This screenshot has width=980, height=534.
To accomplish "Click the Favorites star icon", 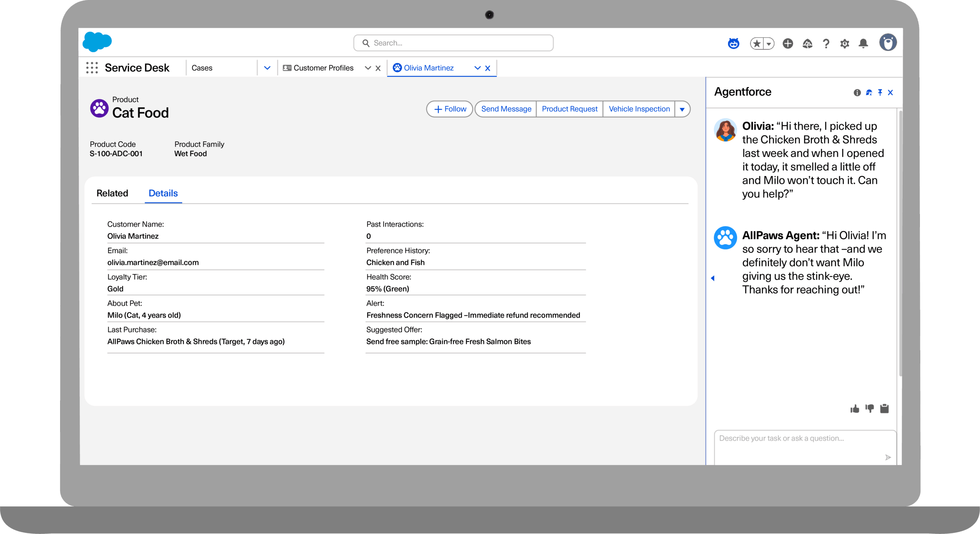I will pos(757,44).
